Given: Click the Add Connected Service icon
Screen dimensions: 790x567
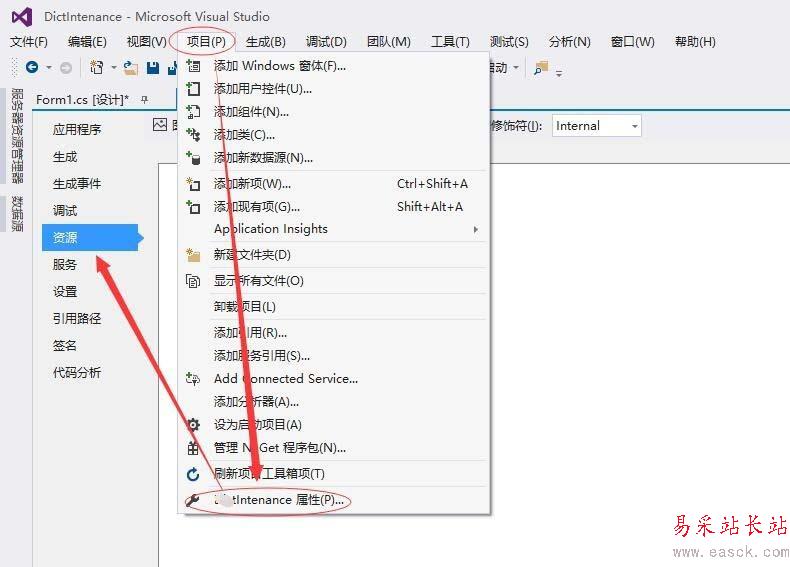Looking at the screenshot, I should (193, 379).
